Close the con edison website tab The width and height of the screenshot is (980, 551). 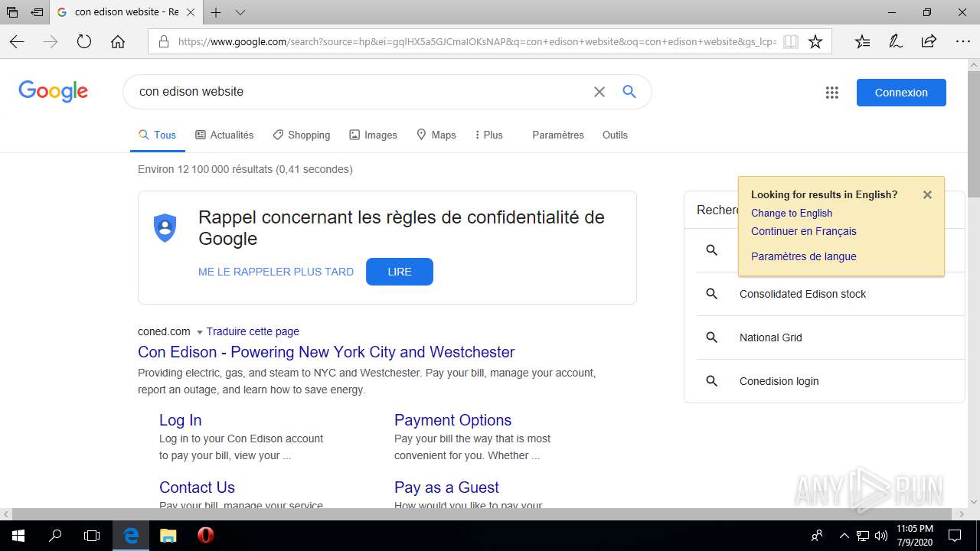(191, 12)
